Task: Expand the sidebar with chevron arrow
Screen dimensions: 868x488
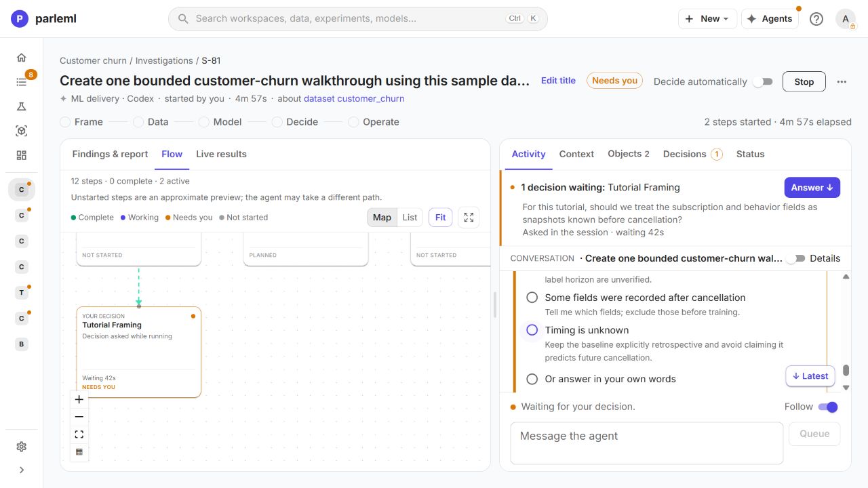Action: click(22, 470)
